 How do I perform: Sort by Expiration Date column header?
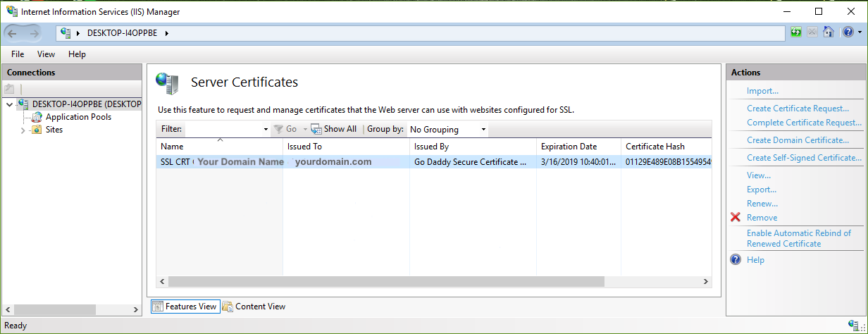569,147
